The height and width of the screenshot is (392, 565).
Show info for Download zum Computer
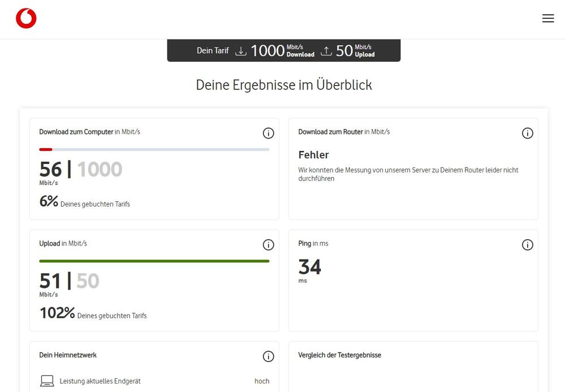(x=268, y=133)
